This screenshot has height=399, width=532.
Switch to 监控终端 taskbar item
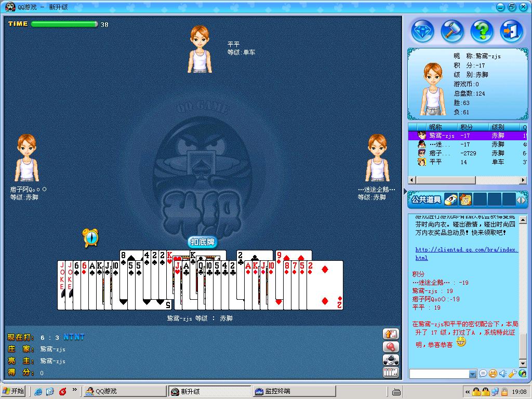point(294,392)
